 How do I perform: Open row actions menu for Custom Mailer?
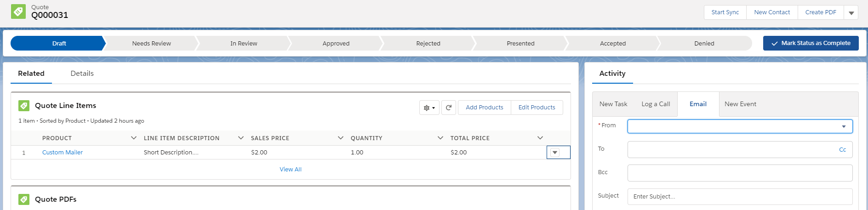point(555,153)
